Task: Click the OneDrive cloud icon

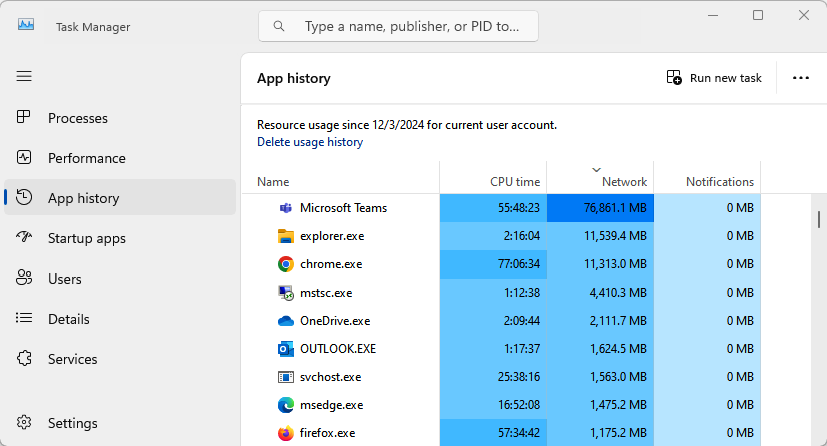Action: coord(285,321)
